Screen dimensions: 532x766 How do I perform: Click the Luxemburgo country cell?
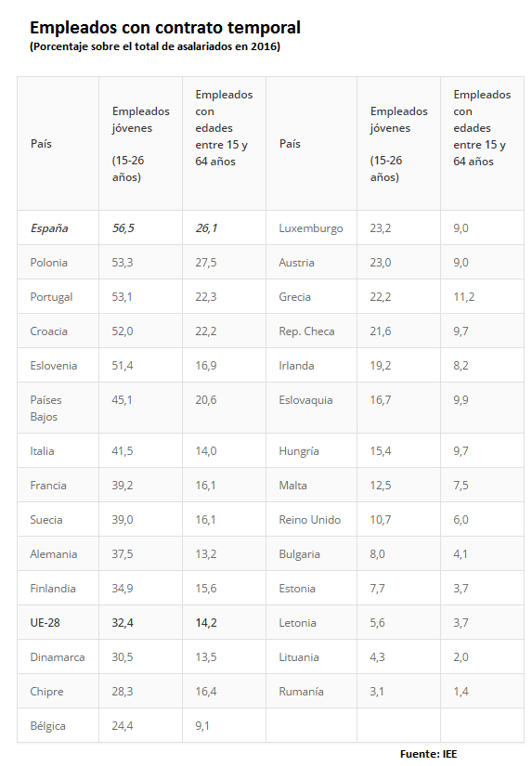[311, 228]
